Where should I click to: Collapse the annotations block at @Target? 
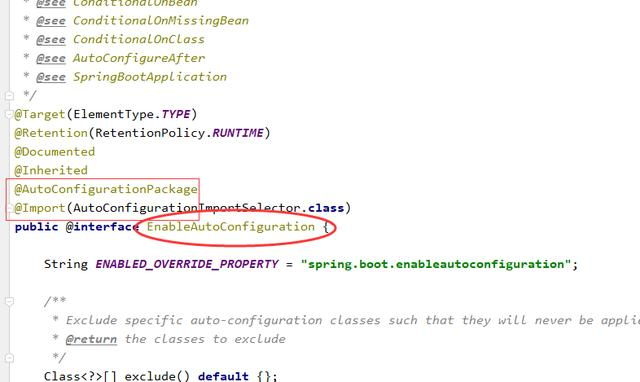9,115
